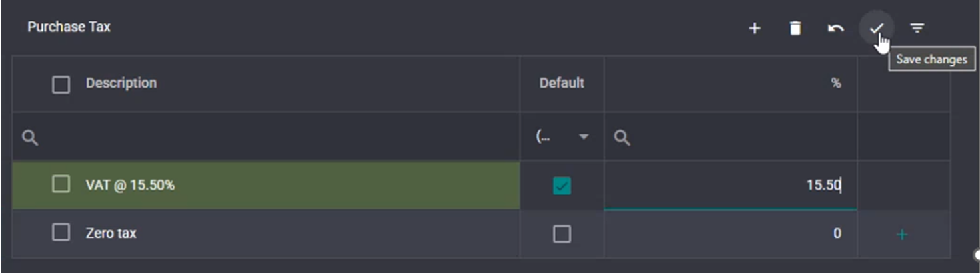Click the percent column search magnifier
This screenshot has width=980, height=274.
622,138
